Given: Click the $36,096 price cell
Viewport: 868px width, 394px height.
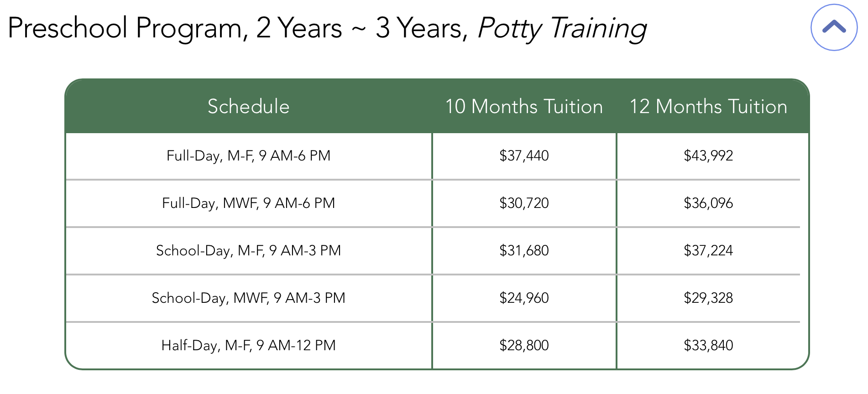Looking at the screenshot, I should point(708,203).
